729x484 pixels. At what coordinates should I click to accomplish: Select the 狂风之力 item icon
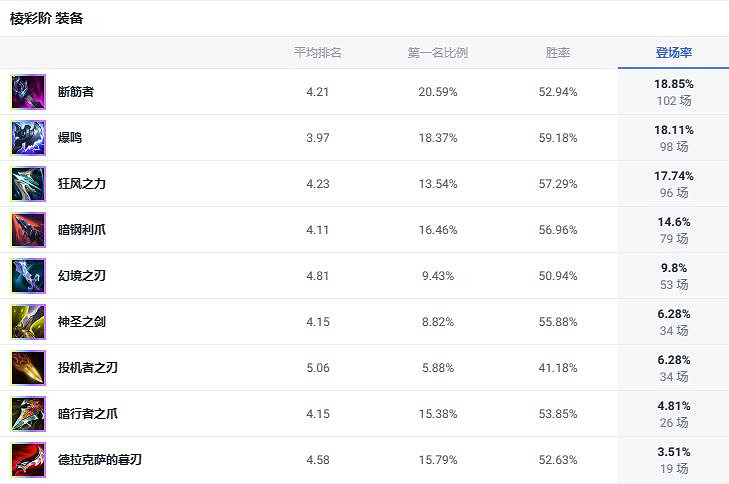28,184
